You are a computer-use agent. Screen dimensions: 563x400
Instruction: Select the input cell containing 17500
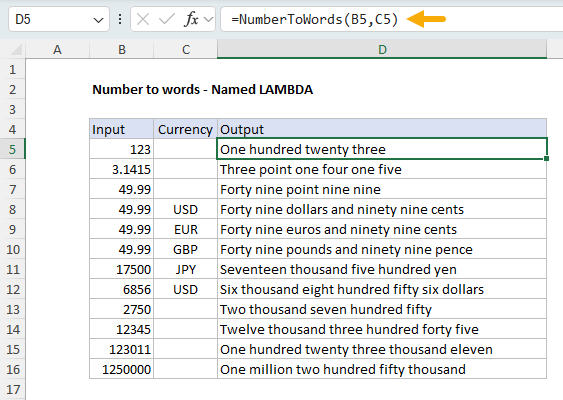(x=122, y=269)
